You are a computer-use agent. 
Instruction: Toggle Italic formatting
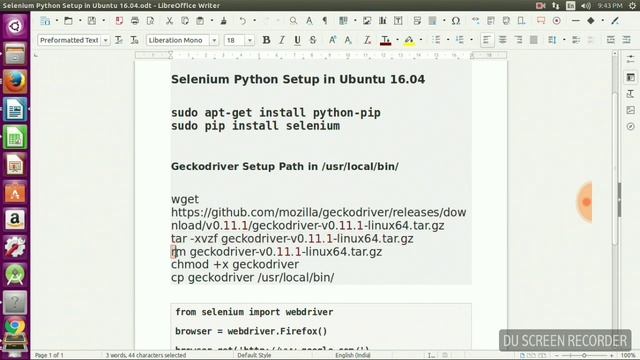coord(282,40)
